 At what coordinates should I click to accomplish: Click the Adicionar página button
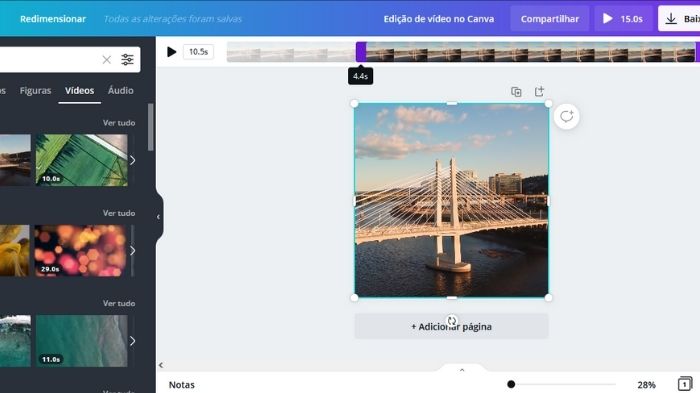click(x=451, y=326)
